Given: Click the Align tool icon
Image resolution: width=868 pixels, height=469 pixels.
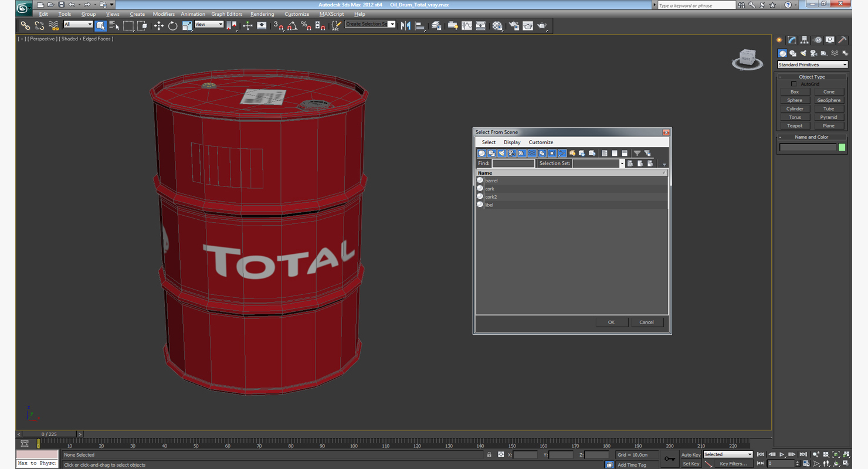Looking at the screenshot, I should coord(419,26).
